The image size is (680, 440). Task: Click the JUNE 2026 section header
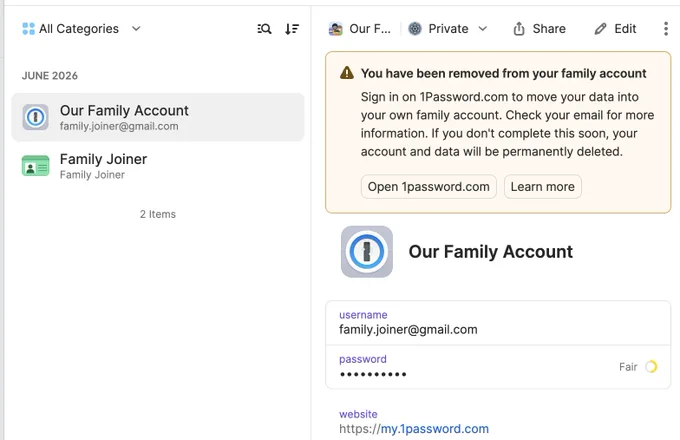point(50,75)
